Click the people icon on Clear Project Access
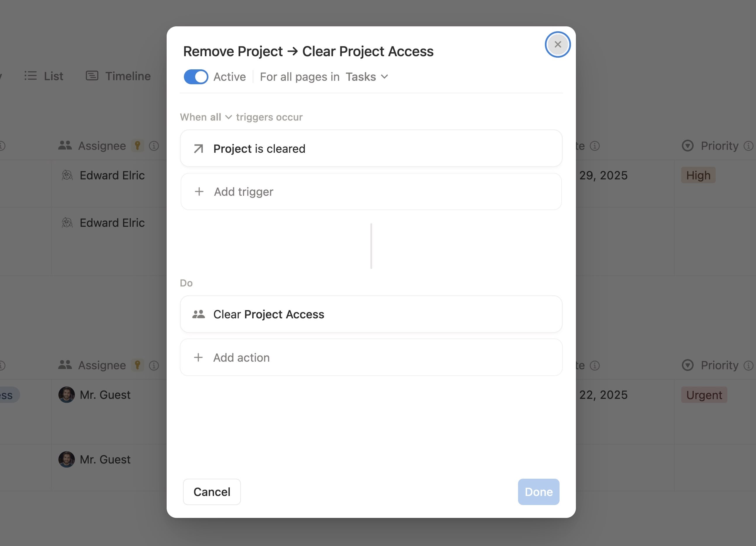The width and height of the screenshot is (756, 546). [198, 314]
